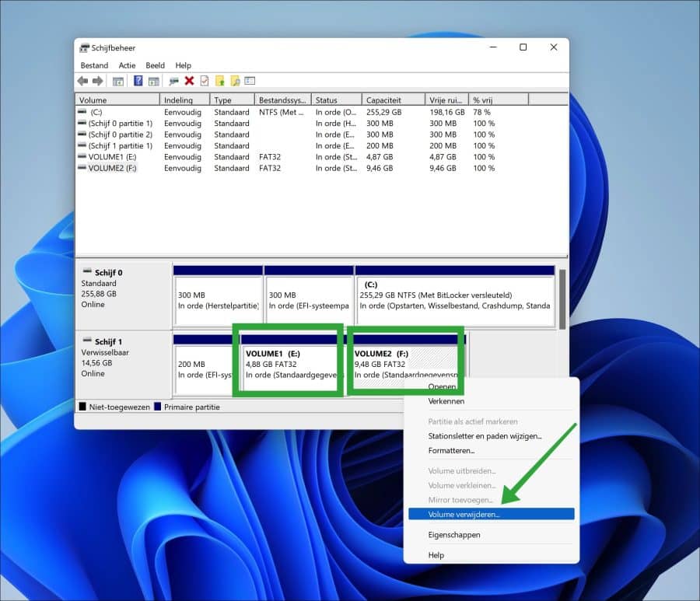This screenshot has width=700, height=601.
Task: Open the Bestand menu
Action: (94, 65)
